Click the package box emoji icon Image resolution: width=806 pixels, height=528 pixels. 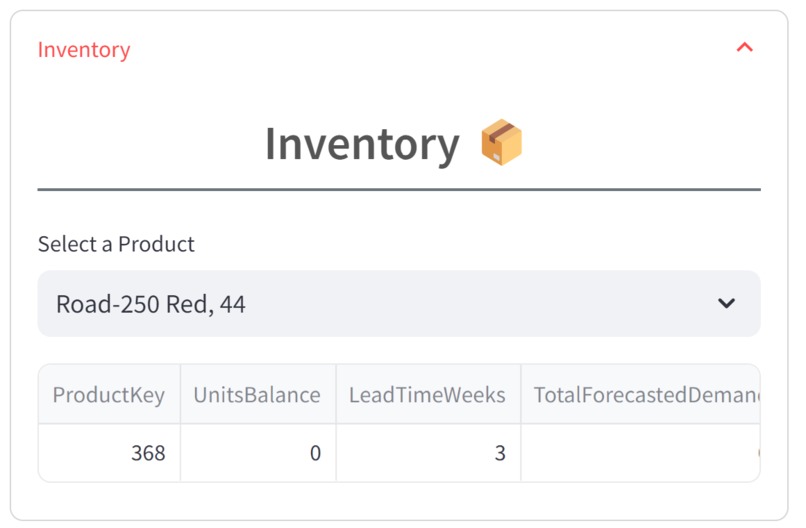pyautogui.click(x=502, y=143)
